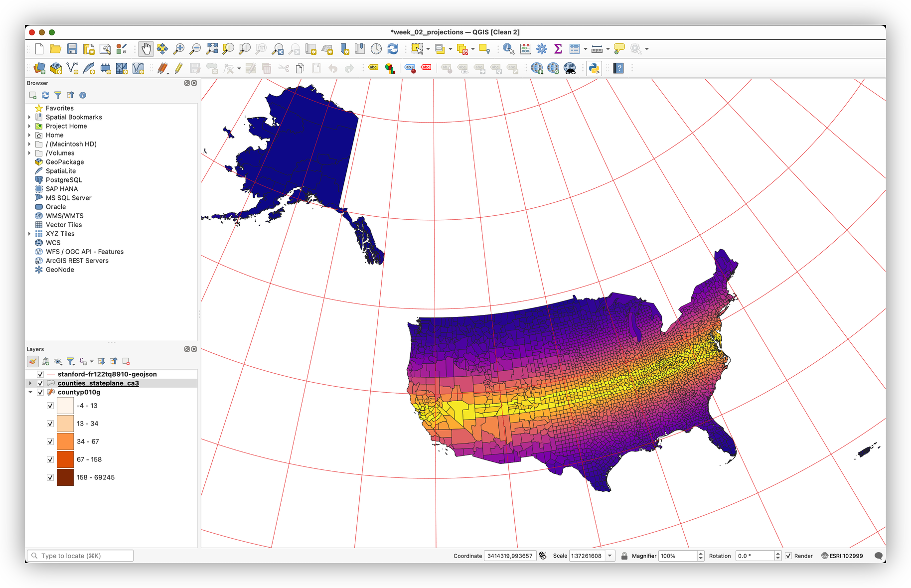Image resolution: width=911 pixels, height=588 pixels.
Task: Click the Zoom Full extent icon
Action: click(x=212, y=49)
